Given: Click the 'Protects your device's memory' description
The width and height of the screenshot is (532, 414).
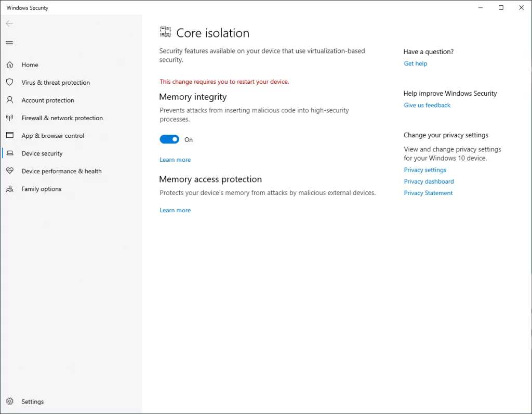Looking at the screenshot, I should (x=268, y=192).
